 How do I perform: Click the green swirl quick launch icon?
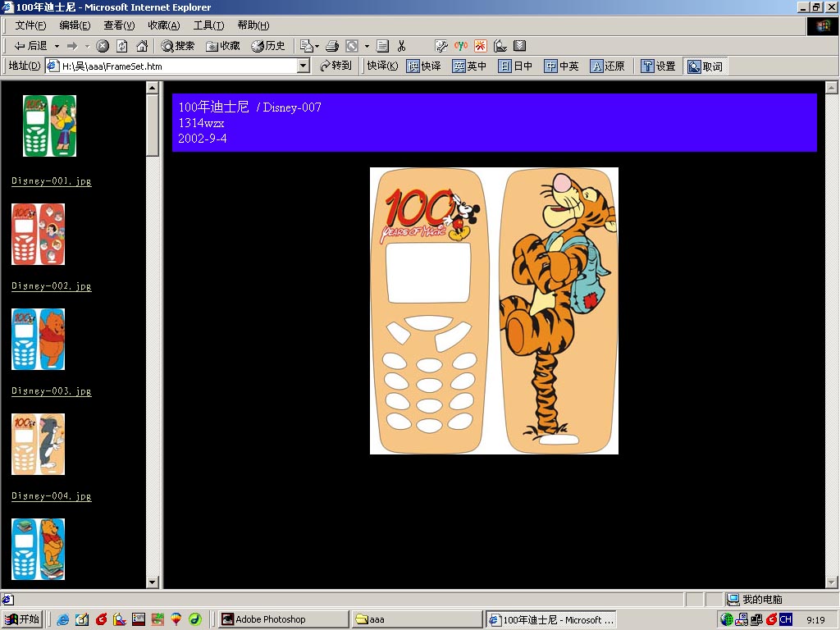click(x=195, y=619)
